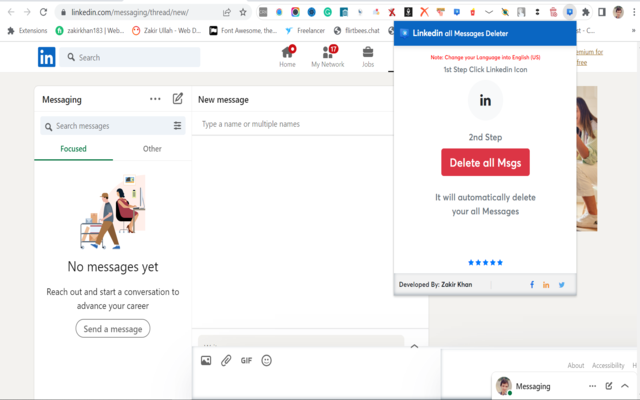Compose a new message from Messaging header
The image size is (640, 400).
[178, 99]
